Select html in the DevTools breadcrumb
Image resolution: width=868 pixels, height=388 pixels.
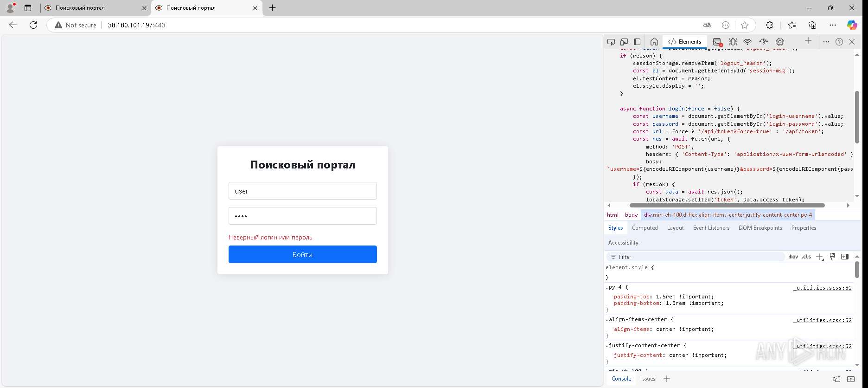click(613, 215)
